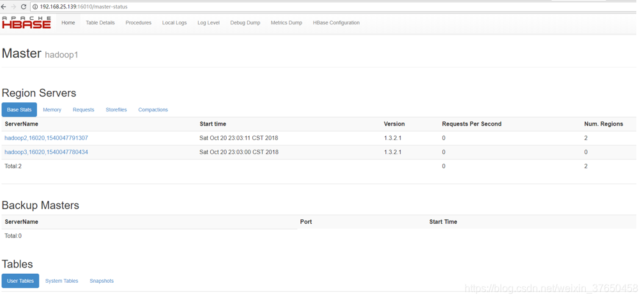Open the Metrics Dump page
The width and height of the screenshot is (644, 300).
click(x=286, y=23)
